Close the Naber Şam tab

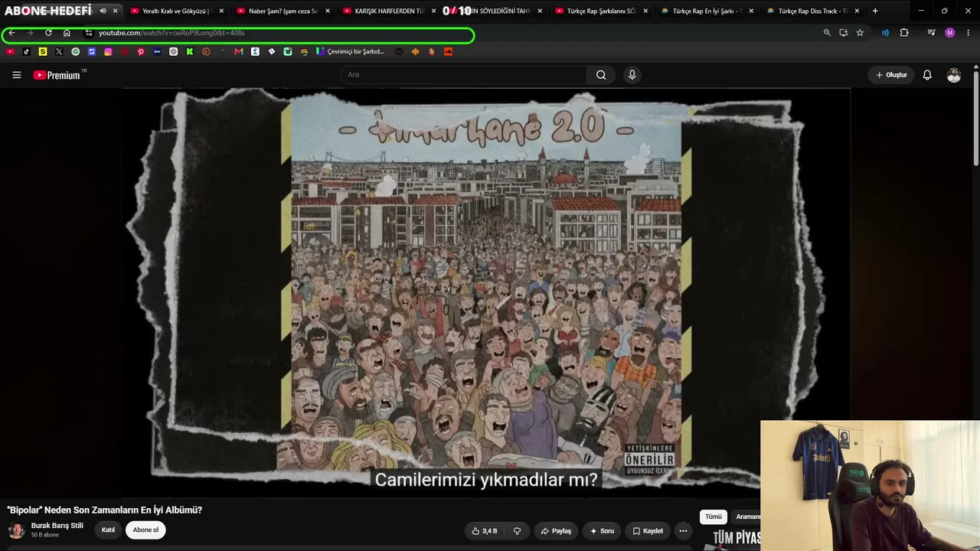pos(328,11)
